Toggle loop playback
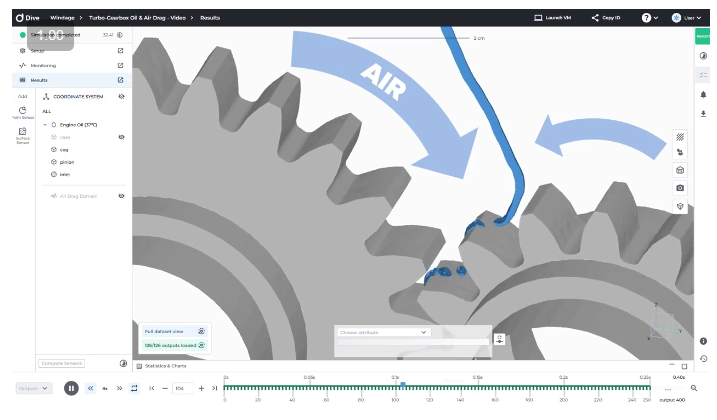The image size is (717, 420). (x=134, y=388)
